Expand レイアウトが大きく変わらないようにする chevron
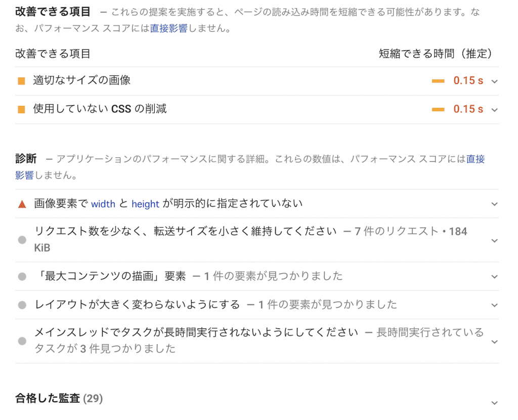Viewport: 518px width, 420px height. pyautogui.click(x=494, y=305)
